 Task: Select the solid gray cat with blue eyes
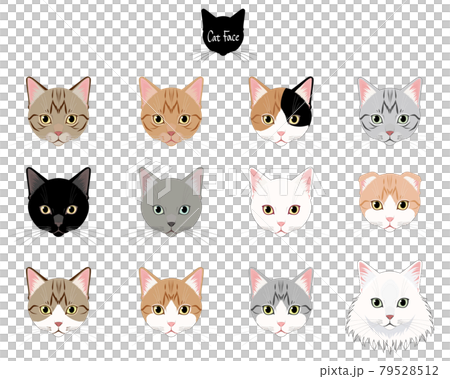(x=171, y=202)
